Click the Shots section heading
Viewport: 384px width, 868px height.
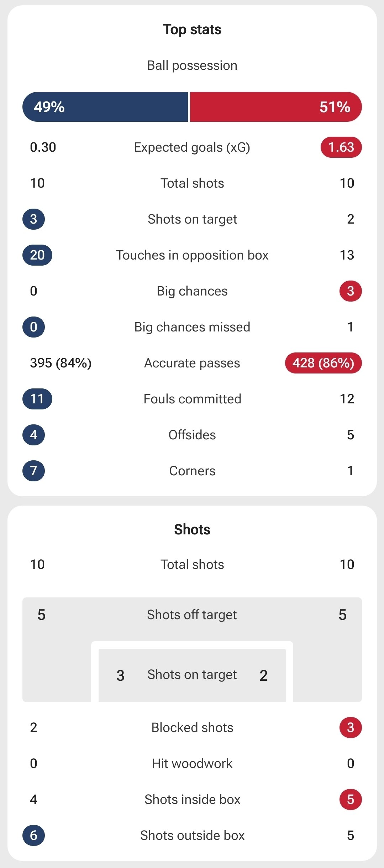(192, 529)
